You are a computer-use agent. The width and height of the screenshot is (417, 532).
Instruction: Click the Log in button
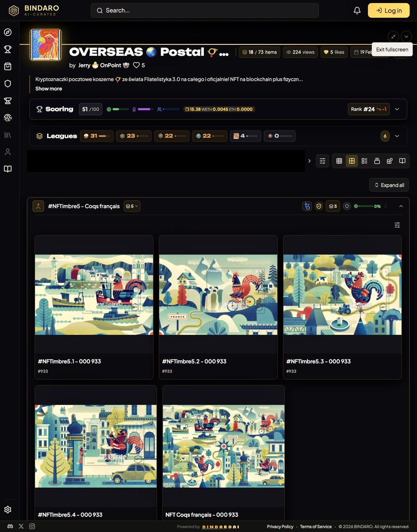point(389,10)
